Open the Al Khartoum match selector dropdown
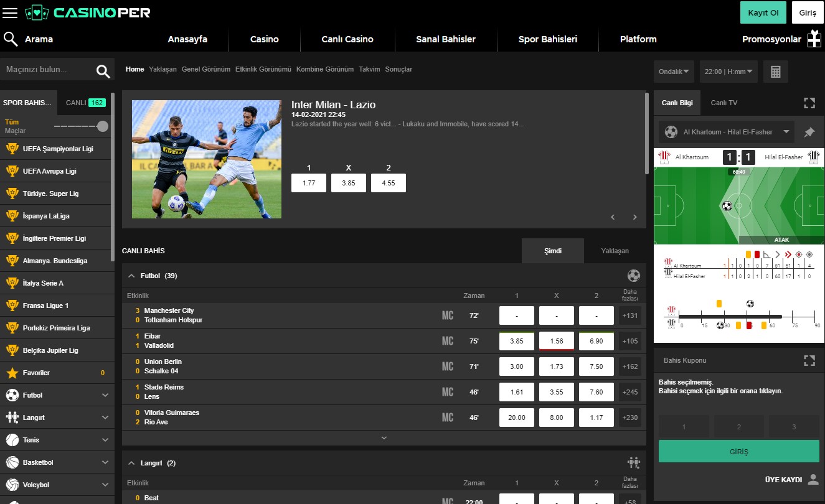The width and height of the screenshot is (825, 504). click(x=727, y=132)
